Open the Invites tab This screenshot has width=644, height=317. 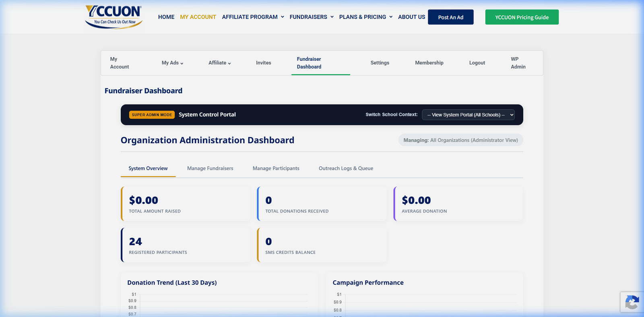pos(264,63)
